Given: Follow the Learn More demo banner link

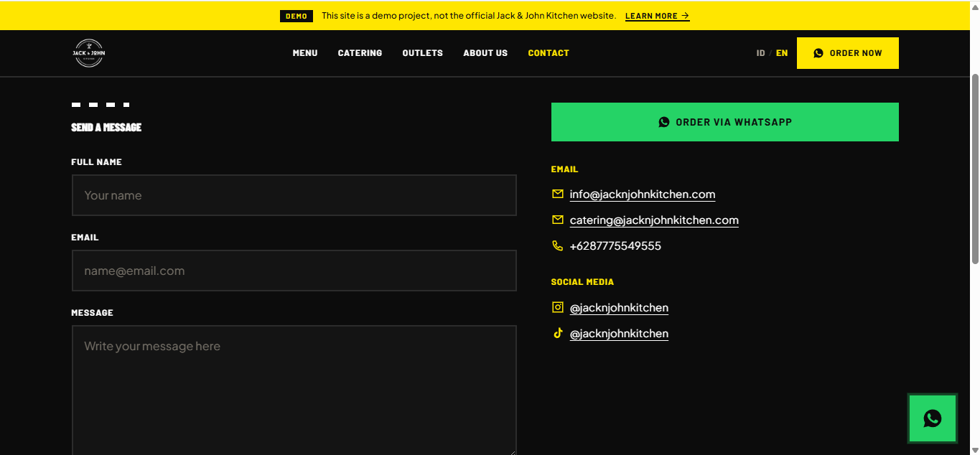Looking at the screenshot, I should coord(658,16).
